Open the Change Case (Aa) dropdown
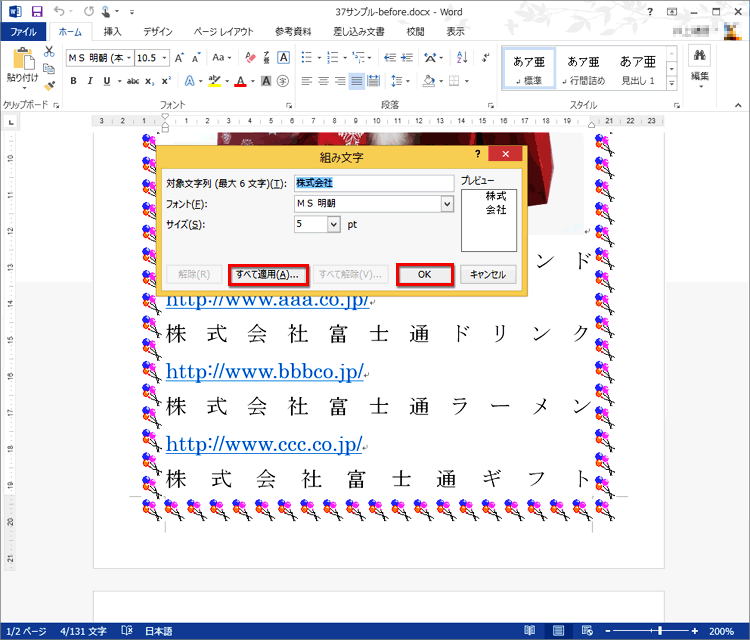The image size is (750, 640). (222, 58)
